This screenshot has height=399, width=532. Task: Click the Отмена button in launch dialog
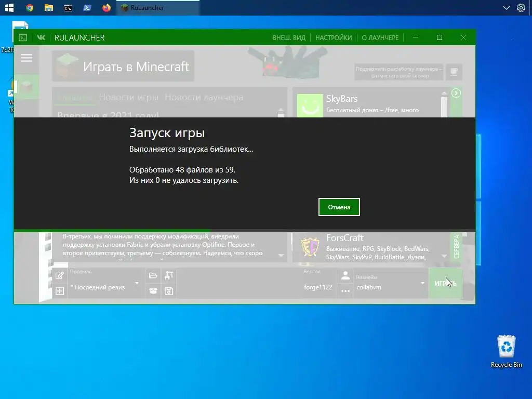pos(339,207)
